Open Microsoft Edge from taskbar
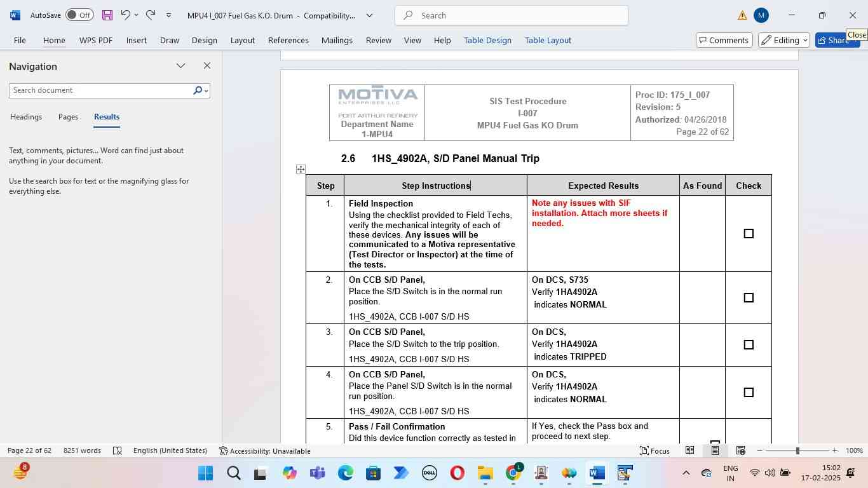Screen dimensions: 868x488 (345, 473)
